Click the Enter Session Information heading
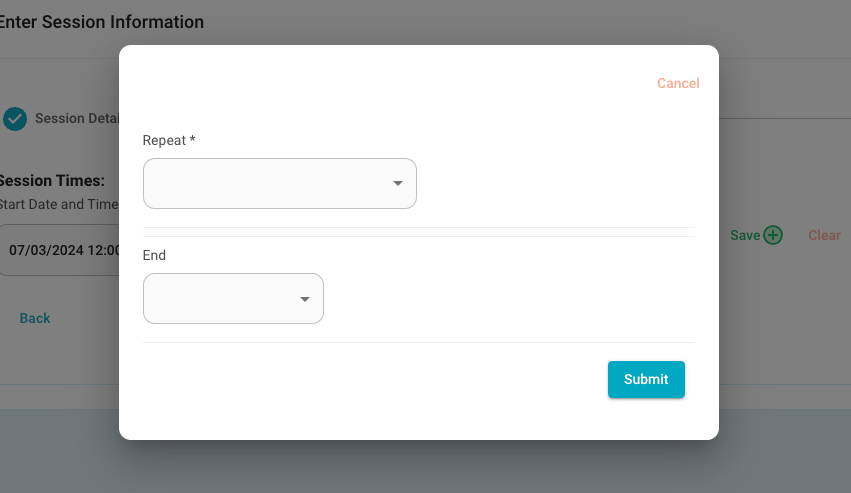Screen dimensions: 851x493 pos(102,22)
